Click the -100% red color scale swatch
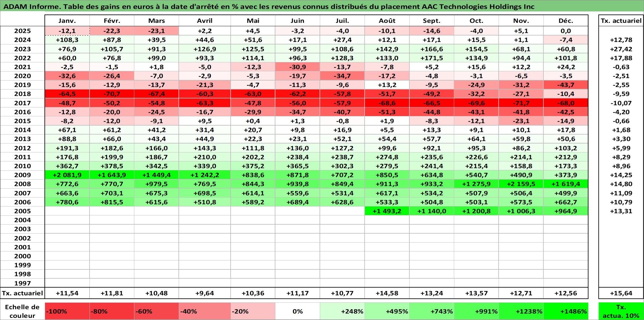 (x=67, y=311)
